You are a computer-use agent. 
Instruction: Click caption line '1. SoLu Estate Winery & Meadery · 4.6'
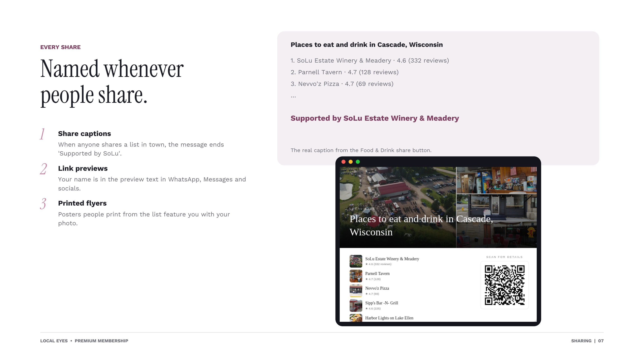tap(370, 61)
